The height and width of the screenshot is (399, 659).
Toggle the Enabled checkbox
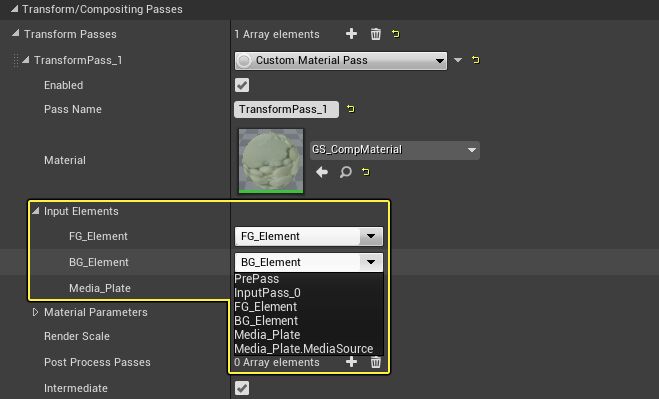point(242,85)
